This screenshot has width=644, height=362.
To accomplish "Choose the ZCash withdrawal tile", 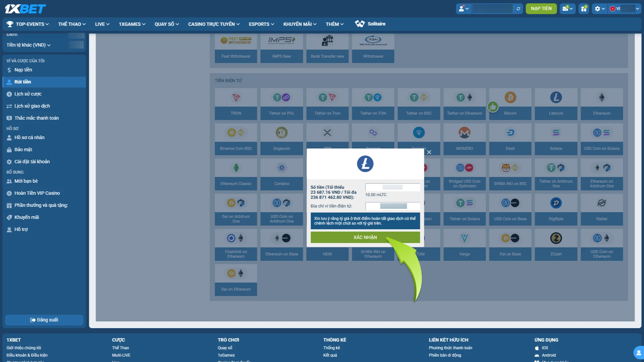I will click(x=556, y=245).
